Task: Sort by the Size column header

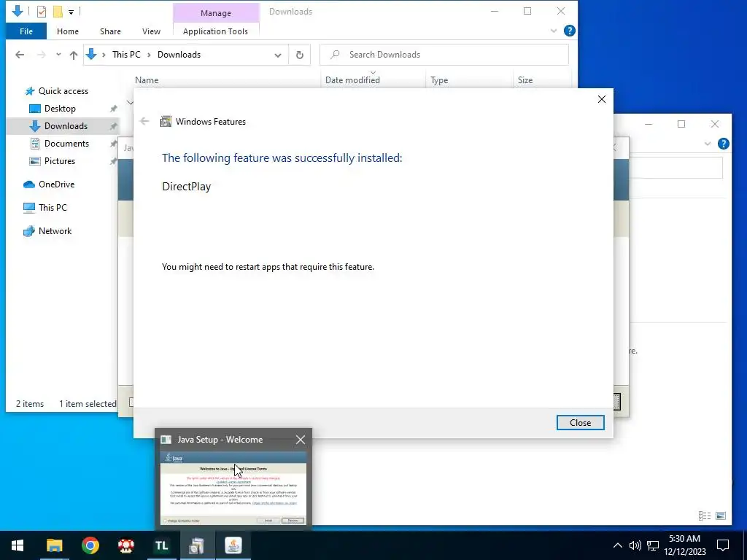Action: tap(525, 80)
